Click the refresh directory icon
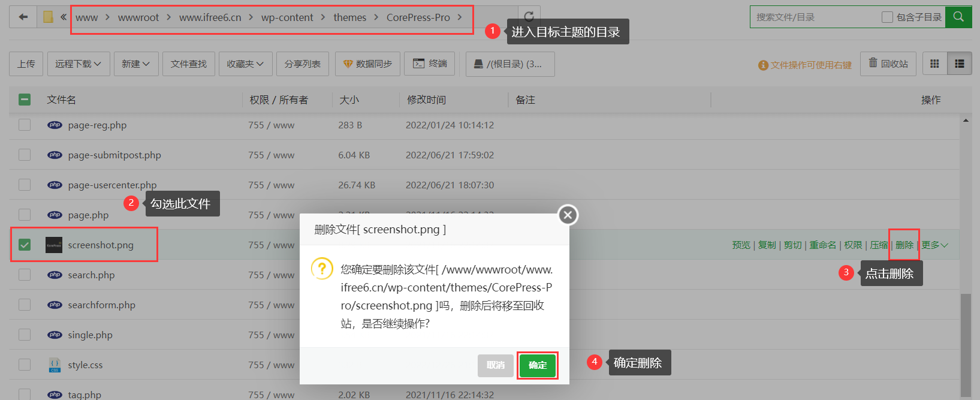This screenshot has width=980, height=400. pos(529,17)
